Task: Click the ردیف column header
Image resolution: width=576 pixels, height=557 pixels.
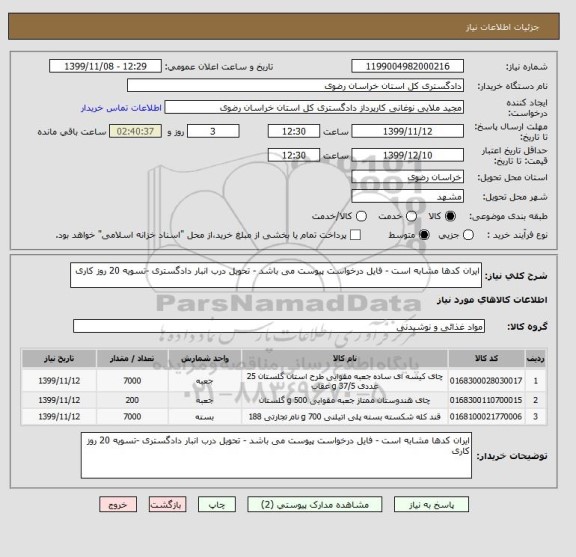Action: tap(536, 359)
